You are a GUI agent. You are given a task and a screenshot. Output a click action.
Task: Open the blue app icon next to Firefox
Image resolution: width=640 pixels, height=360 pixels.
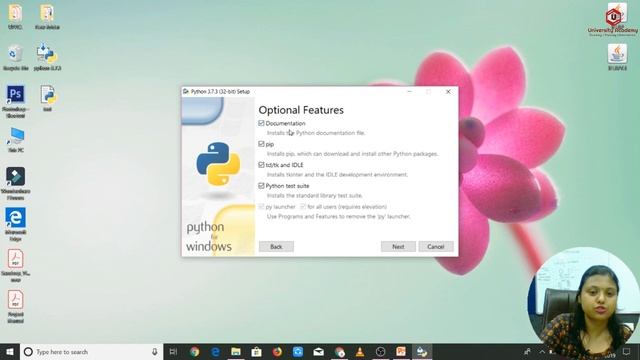[298, 352]
